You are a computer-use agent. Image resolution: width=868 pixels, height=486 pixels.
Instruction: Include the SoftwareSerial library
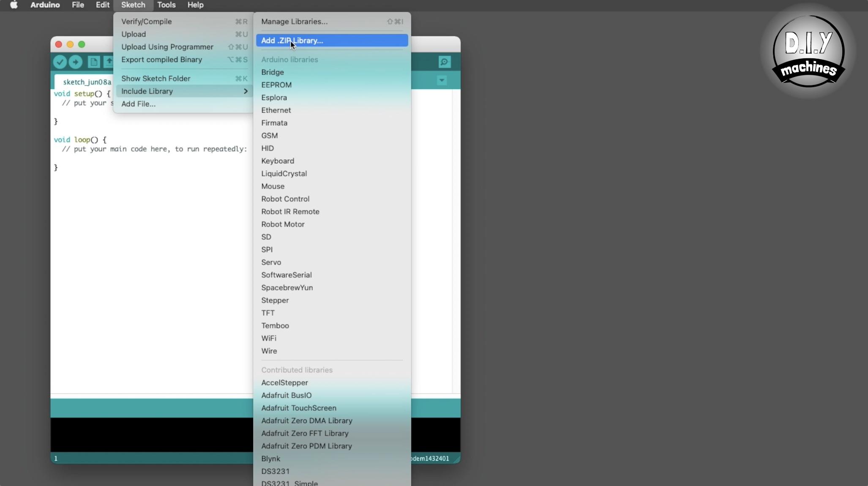click(x=332, y=275)
